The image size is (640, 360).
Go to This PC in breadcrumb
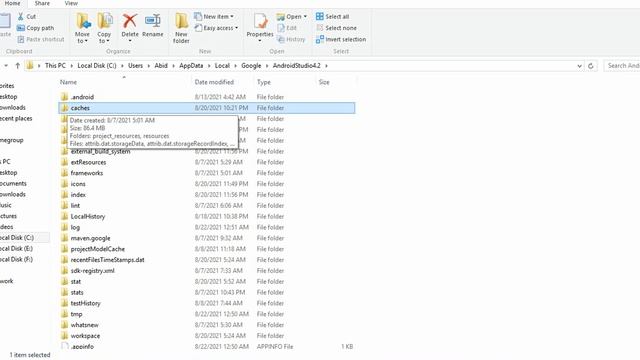[55, 66]
